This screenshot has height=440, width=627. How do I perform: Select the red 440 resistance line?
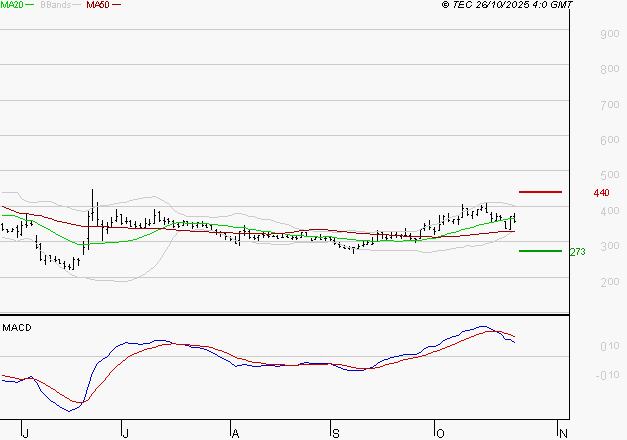[x=540, y=191]
